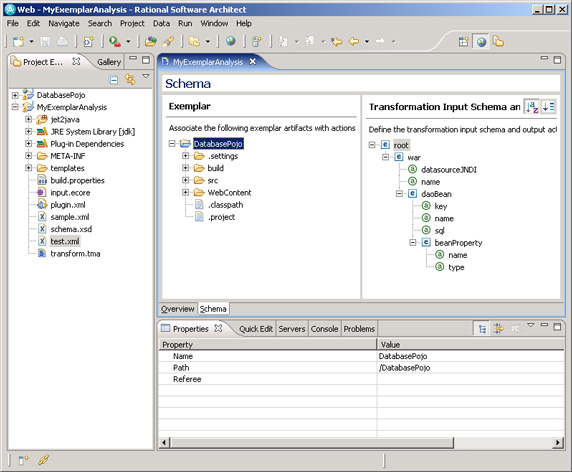Click the Collapse All icon in Project Explorer
This screenshot has width=572, height=472.
(114, 80)
